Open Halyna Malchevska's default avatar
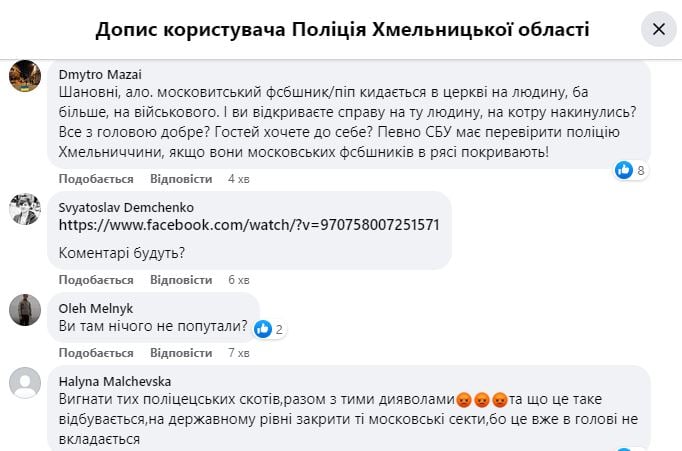The image size is (682, 451). pyautogui.click(x=25, y=383)
